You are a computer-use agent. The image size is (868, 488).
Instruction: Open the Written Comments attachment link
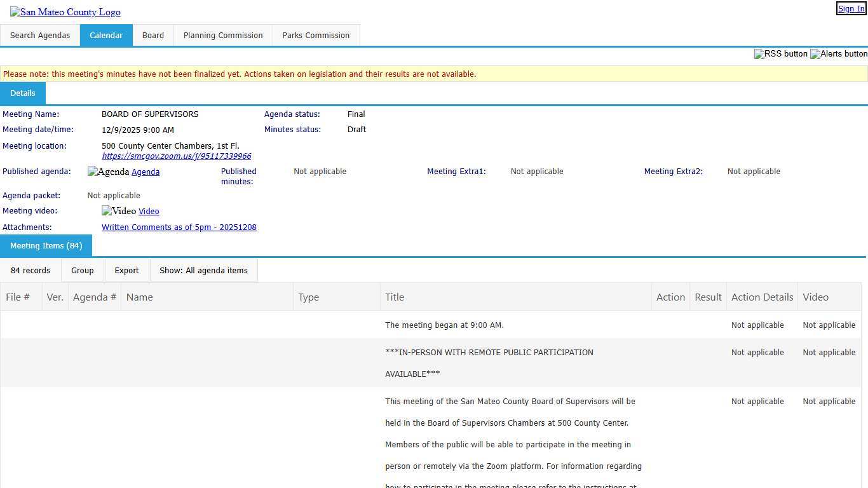click(x=179, y=227)
